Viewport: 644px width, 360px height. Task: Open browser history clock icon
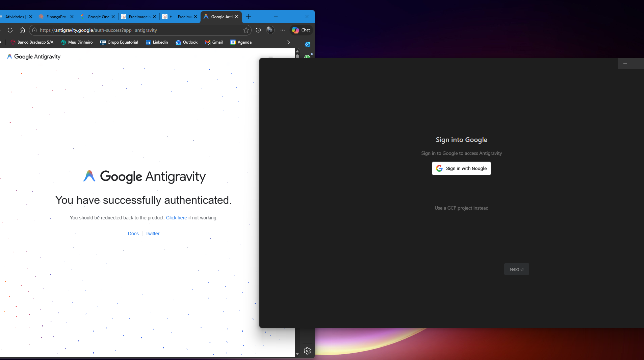coord(258,30)
